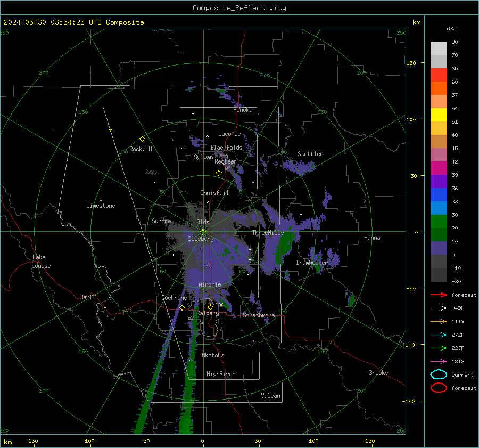Click the ThreeHills city label
This screenshot has height=448, width=479.
268,233
